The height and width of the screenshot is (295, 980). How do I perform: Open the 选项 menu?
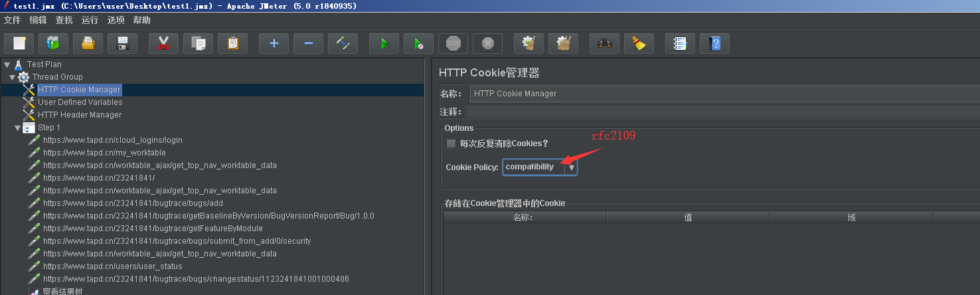coord(116,21)
